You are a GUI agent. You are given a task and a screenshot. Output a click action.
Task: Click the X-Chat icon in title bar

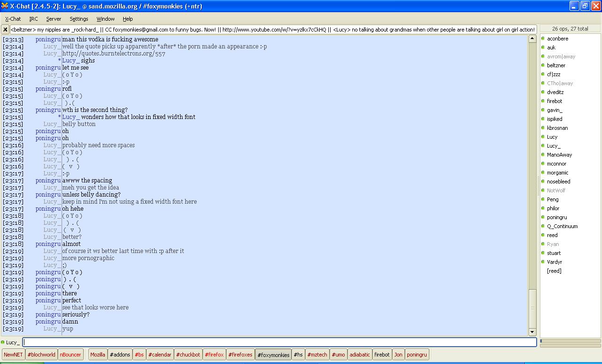tap(5, 6)
